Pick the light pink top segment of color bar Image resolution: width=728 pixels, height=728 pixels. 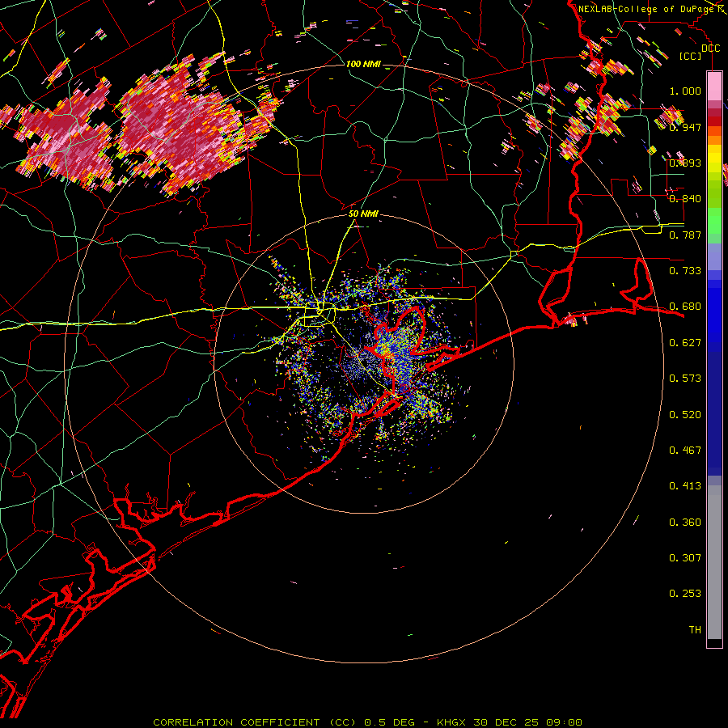tap(714, 86)
